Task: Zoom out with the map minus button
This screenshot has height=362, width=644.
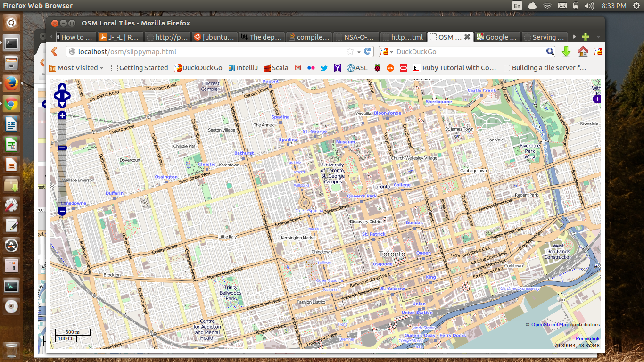Action: pos(62,212)
